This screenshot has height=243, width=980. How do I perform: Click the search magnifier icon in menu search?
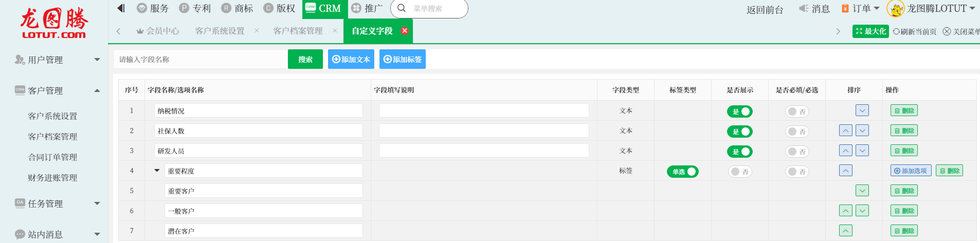tap(402, 8)
